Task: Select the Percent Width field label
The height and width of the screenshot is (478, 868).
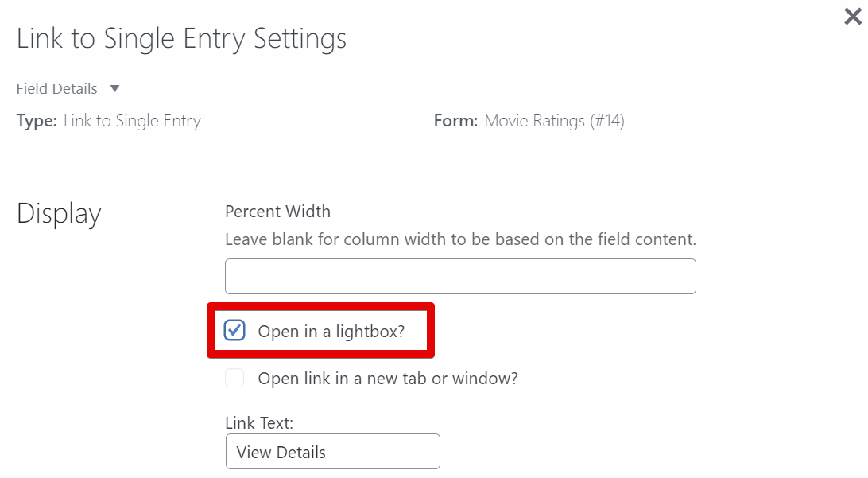Action: pos(277,212)
